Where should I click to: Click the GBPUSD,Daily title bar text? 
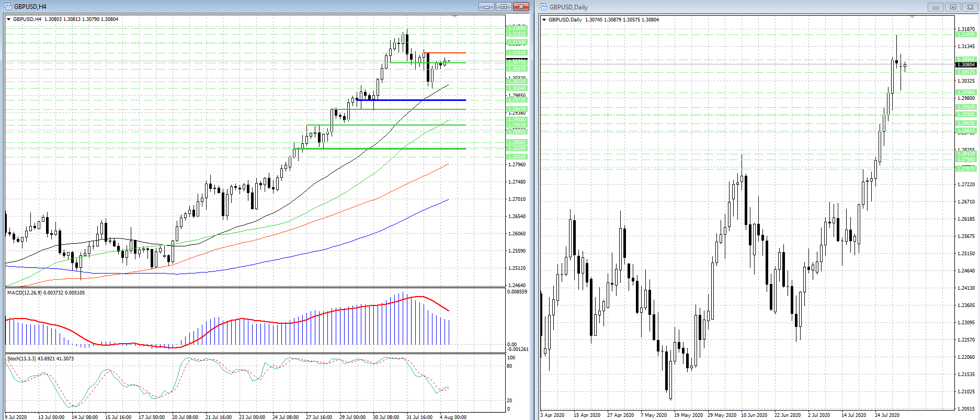point(568,7)
